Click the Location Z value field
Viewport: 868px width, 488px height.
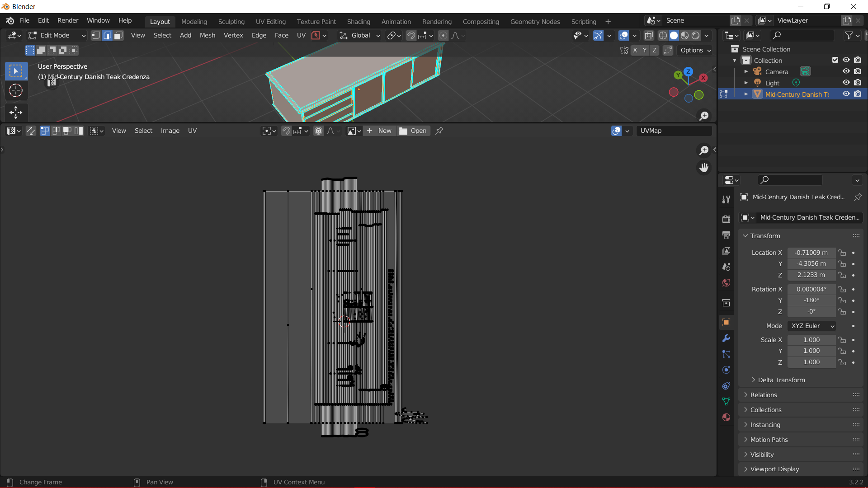tap(811, 275)
